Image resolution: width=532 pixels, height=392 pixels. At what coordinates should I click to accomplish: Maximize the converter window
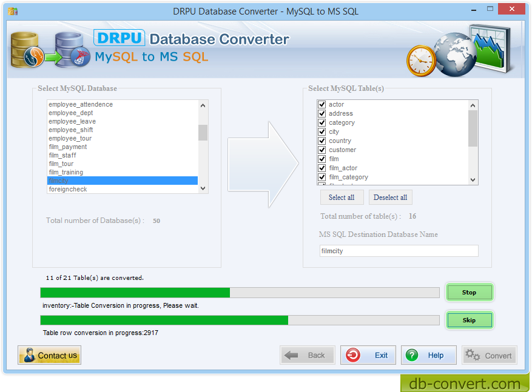coord(490,9)
